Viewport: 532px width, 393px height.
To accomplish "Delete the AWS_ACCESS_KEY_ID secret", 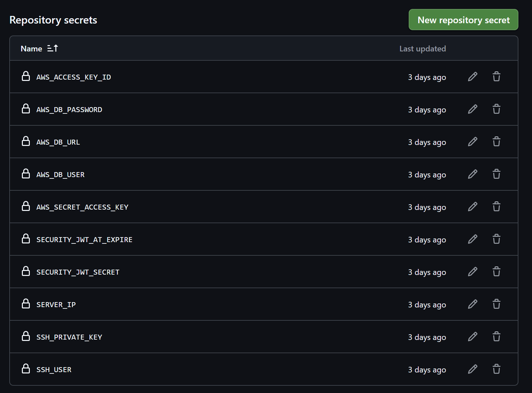I will 496,77.
